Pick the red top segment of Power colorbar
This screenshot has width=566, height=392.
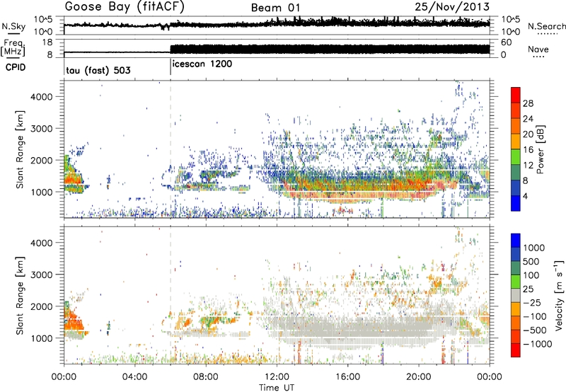[x=516, y=95]
